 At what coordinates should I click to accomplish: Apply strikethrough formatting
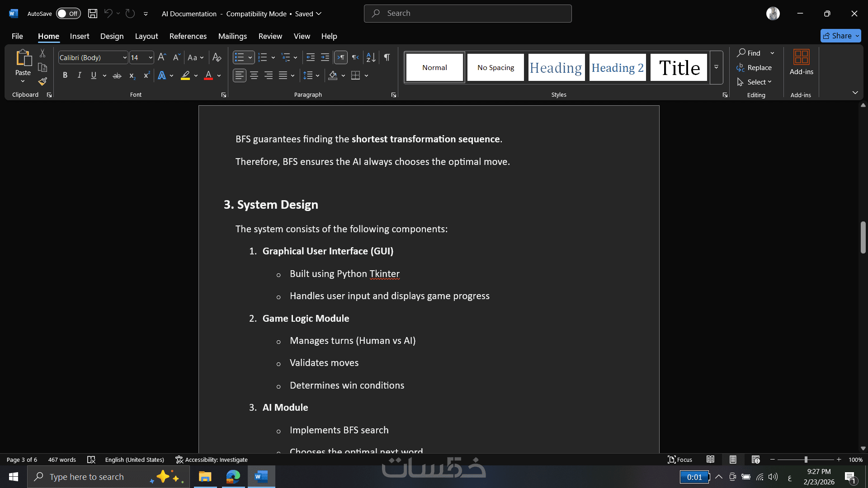117,76
